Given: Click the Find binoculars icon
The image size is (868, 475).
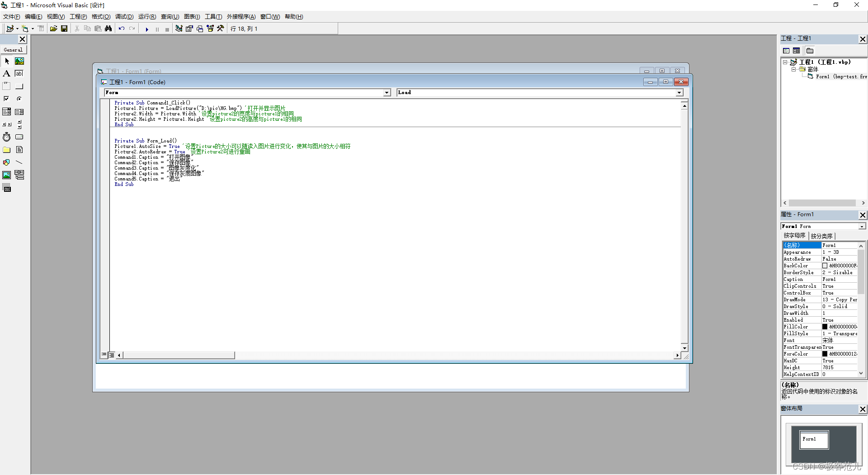Looking at the screenshot, I should click(108, 28).
